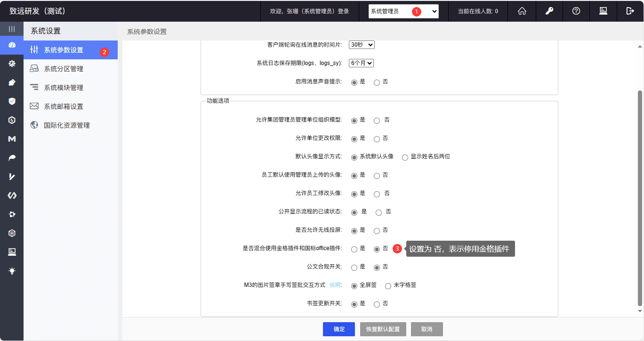Image resolution: width=644 pixels, height=341 pixels.
Task: Choose 显示姓名后两位 avatar display mode
Action: [x=405, y=157]
